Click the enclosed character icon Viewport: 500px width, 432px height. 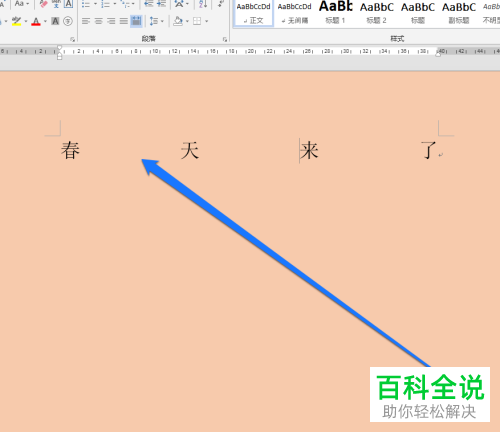pos(68,21)
